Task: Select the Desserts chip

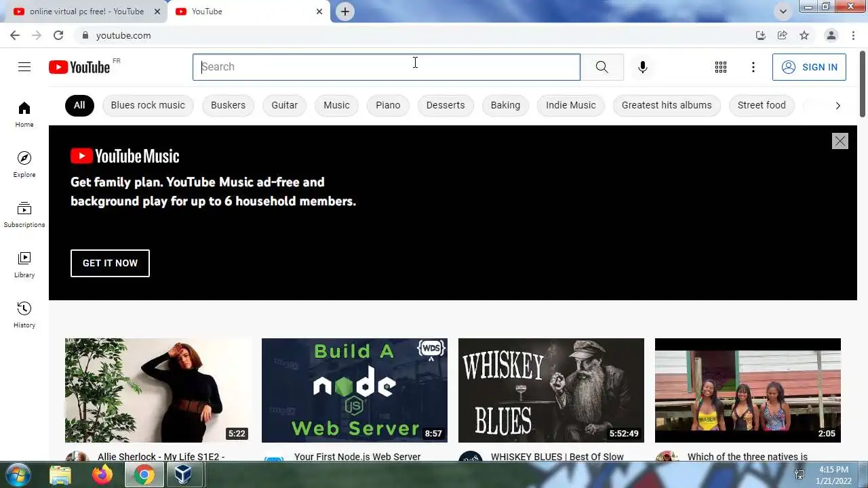Action: [446, 105]
